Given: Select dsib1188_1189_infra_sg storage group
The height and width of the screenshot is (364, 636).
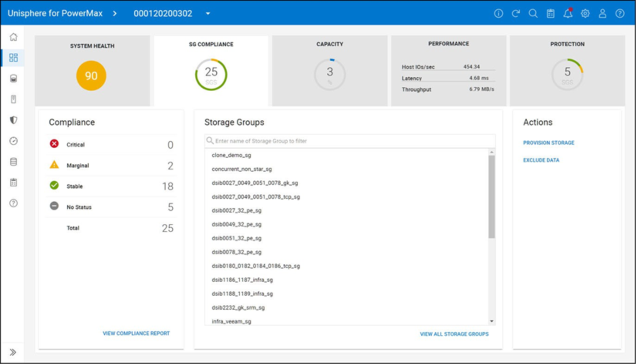Looking at the screenshot, I should point(242,294).
